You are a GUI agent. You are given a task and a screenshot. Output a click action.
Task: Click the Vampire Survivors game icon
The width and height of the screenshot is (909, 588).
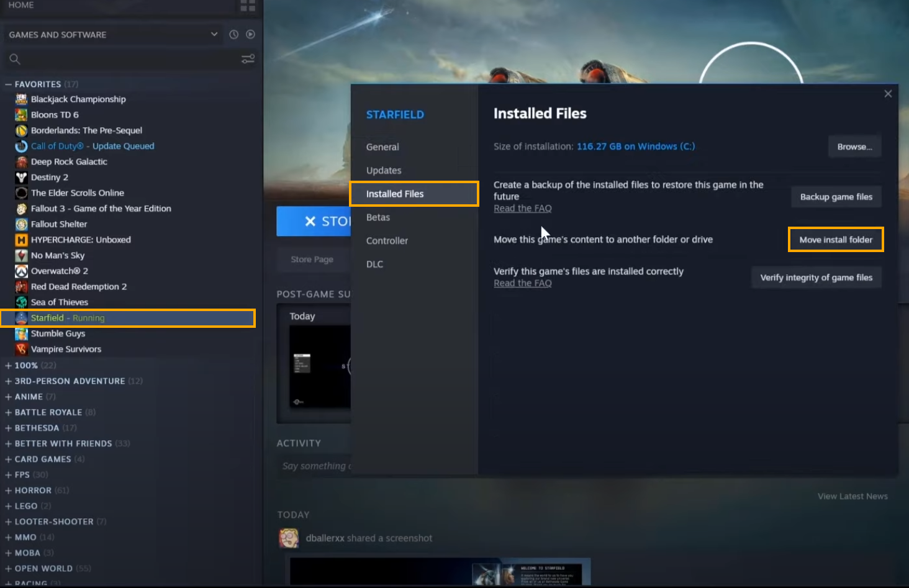21,350
